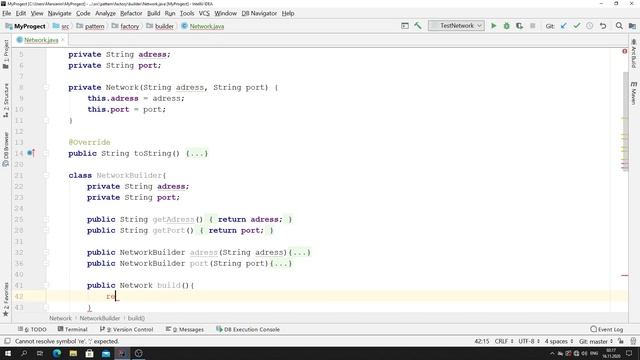Open the Analyze menu
The width and height of the screenshot is (640, 360).
point(105,13)
